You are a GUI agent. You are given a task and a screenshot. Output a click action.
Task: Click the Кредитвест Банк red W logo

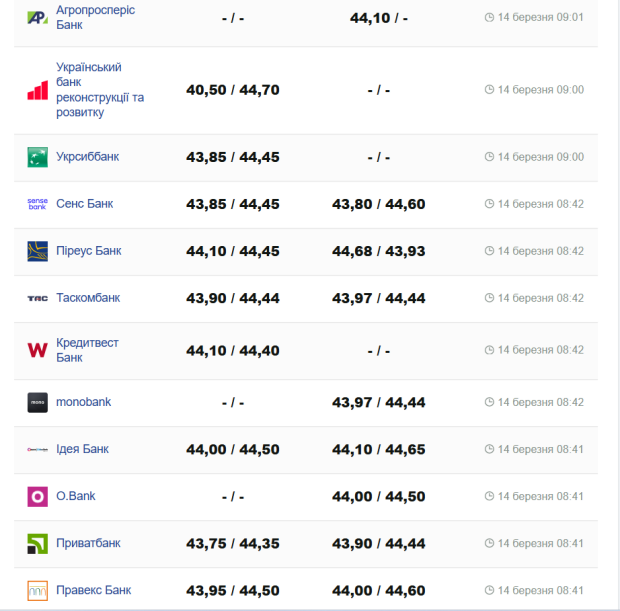tap(37, 350)
